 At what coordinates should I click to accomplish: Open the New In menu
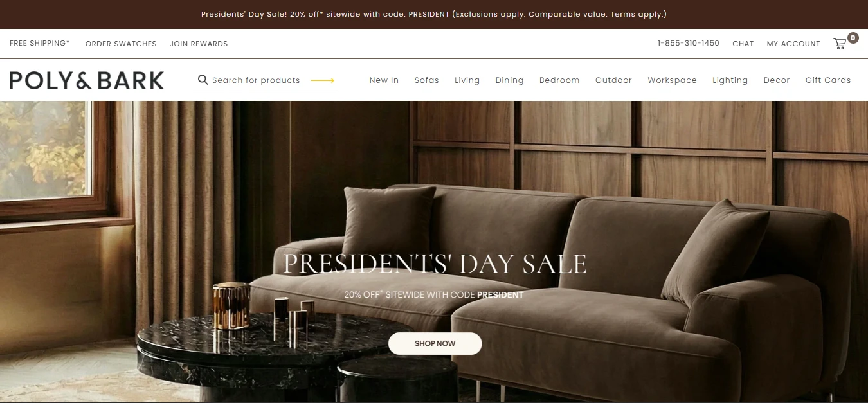(384, 80)
